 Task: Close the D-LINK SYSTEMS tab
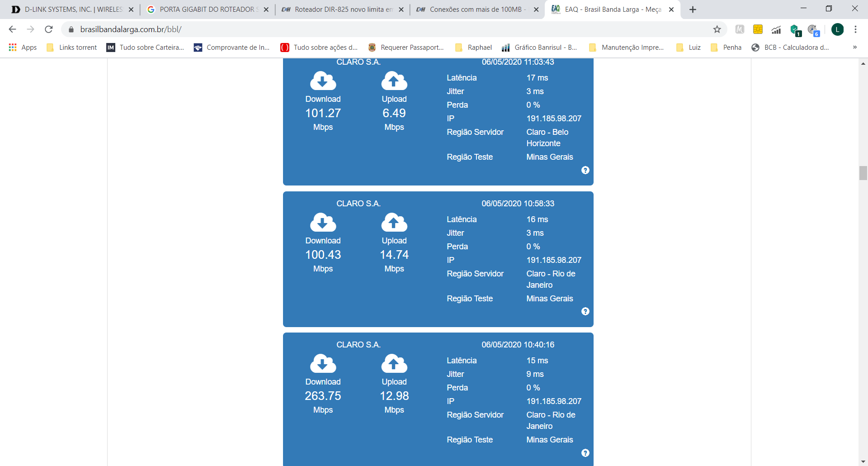point(131,10)
